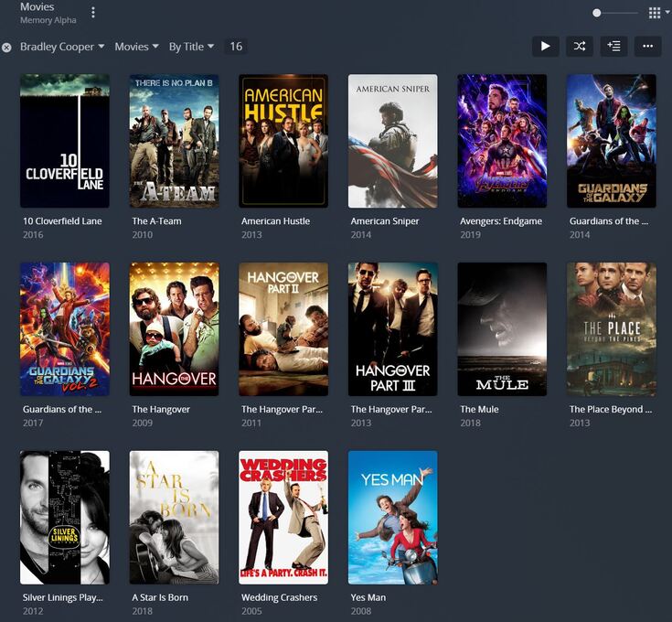
Task: Click the 10 Cloverfield Lane title link
Action: coord(62,221)
